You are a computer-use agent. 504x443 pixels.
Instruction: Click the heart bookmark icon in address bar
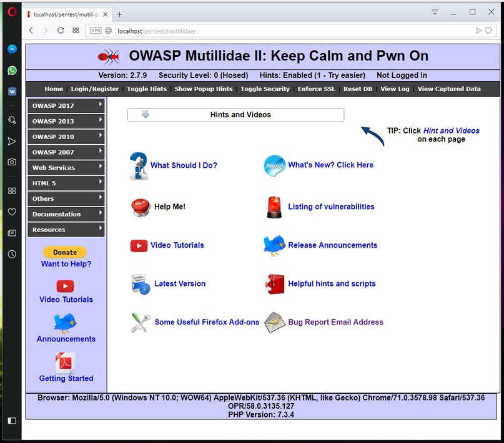click(x=488, y=31)
